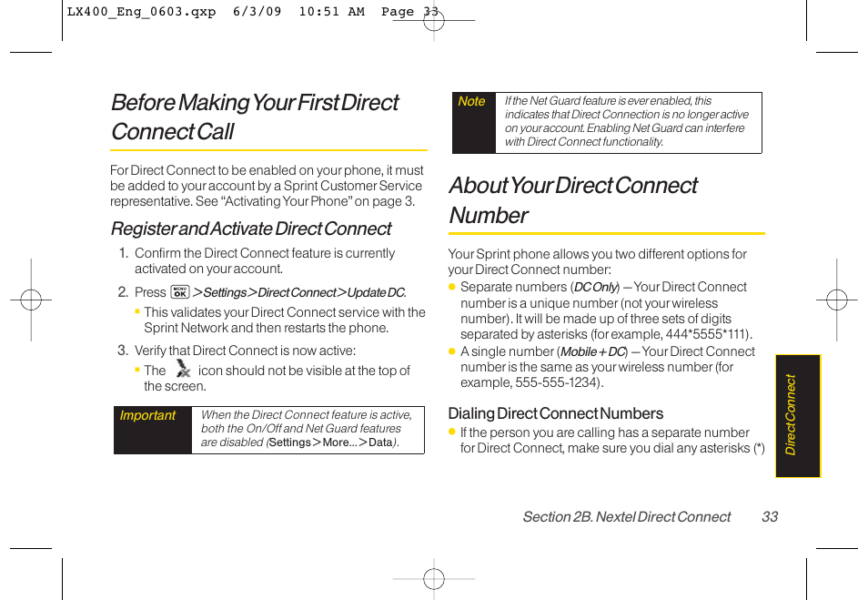
Task: Select the 'Dialing Direct Connect Numbers' subheading
Action: [555, 413]
